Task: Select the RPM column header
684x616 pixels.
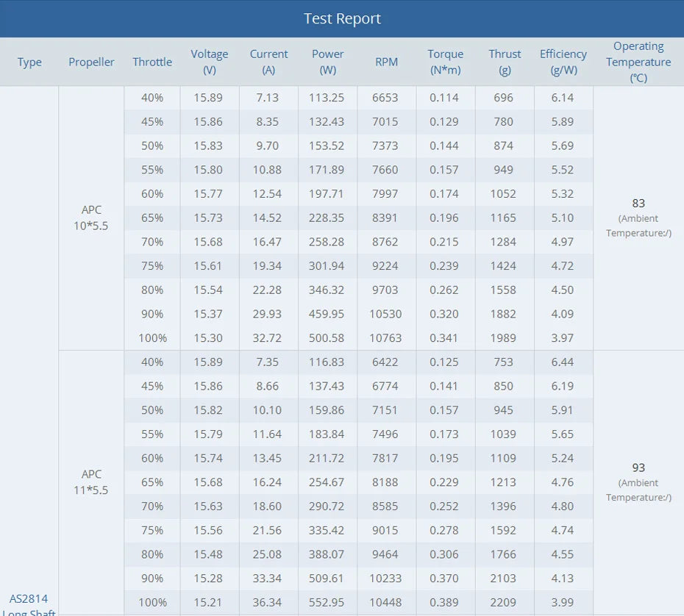Action: click(386, 62)
